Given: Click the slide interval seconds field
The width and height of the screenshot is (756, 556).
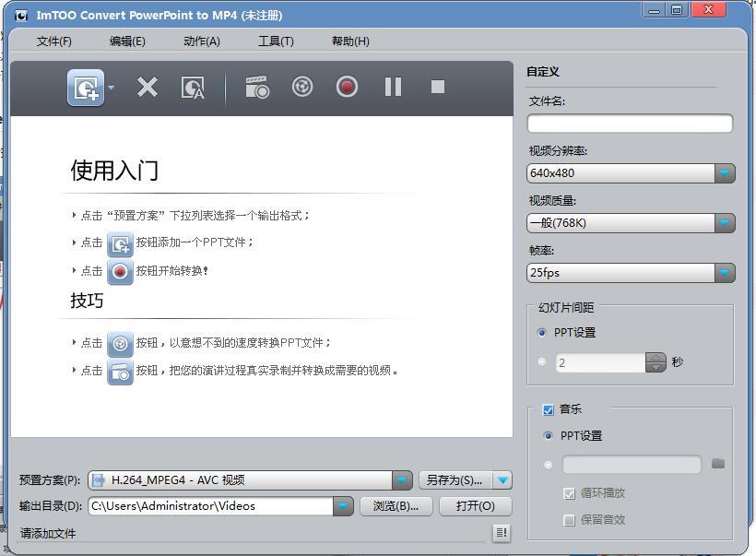Looking at the screenshot, I should point(600,362).
